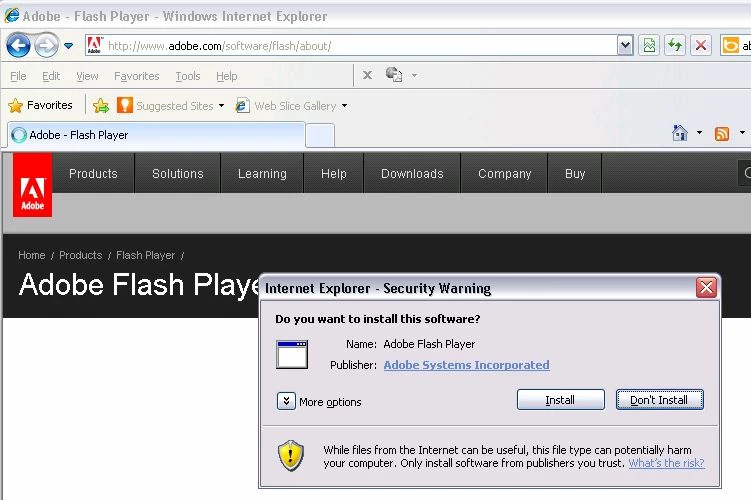Image resolution: width=751 pixels, height=500 pixels.
Task: Click the Don't Install button
Action: pos(660,399)
